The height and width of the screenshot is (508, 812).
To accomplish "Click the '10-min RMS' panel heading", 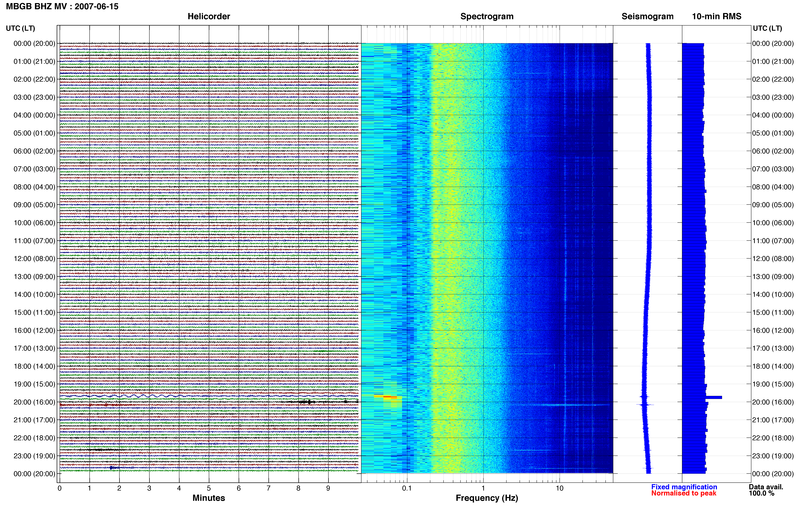I will pyautogui.click(x=716, y=16).
